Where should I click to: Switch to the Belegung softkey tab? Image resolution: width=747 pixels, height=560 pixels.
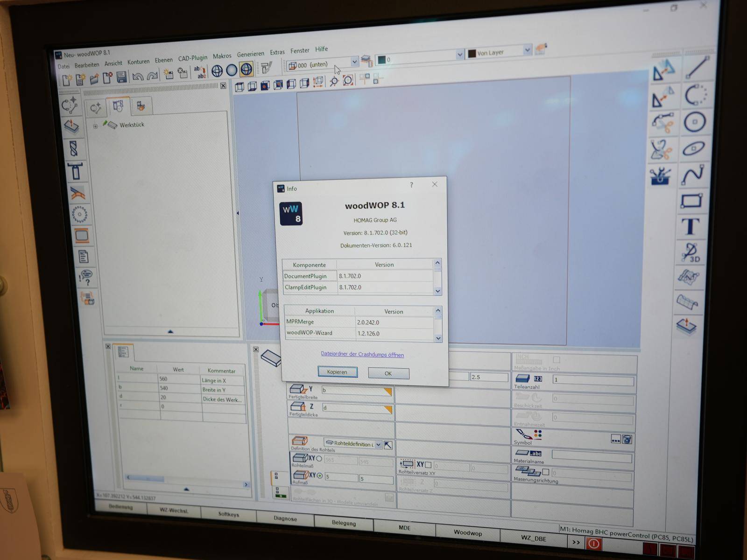point(344,523)
